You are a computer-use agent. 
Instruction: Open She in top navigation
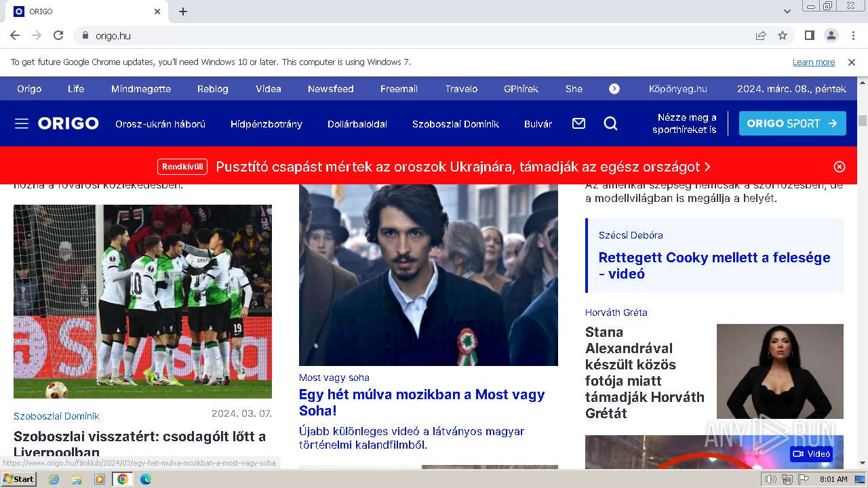pyautogui.click(x=574, y=89)
